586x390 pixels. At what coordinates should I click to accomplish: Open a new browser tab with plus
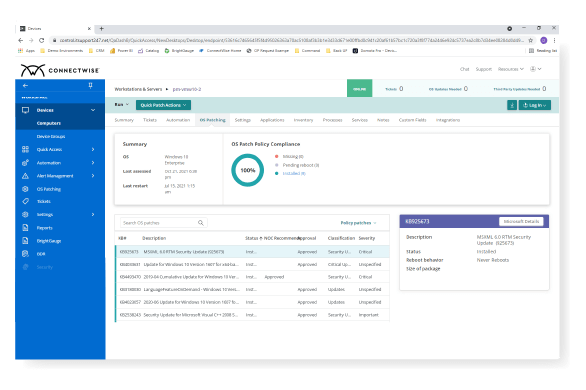101,29
